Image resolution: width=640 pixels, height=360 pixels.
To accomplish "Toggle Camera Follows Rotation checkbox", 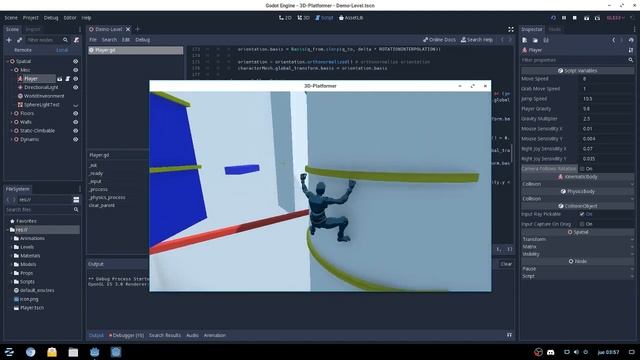I will [x=582, y=169].
